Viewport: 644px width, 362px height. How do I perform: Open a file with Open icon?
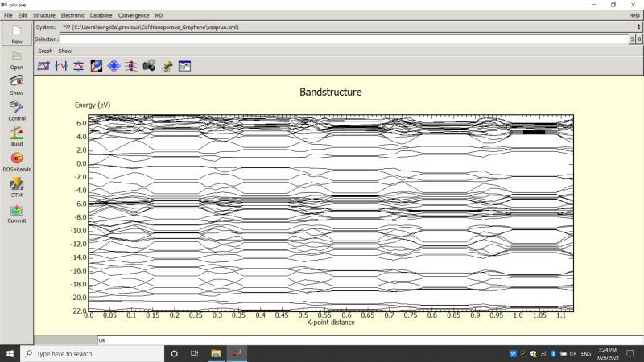pyautogui.click(x=16, y=60)
